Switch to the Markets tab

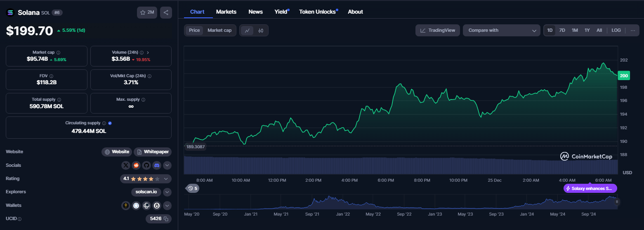click(x=226, y=12)
